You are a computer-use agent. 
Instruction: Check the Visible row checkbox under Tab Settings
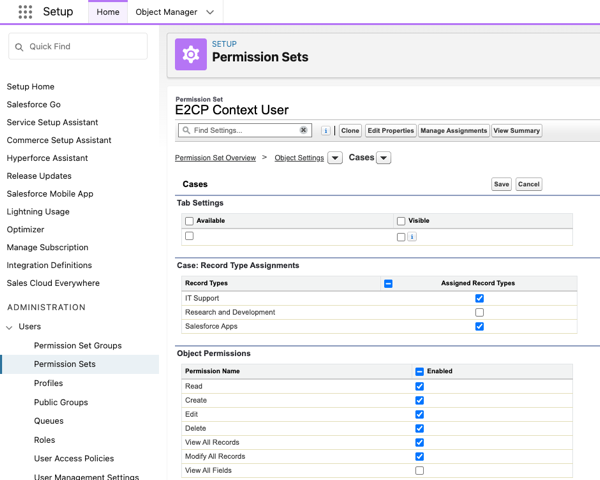[x=401, y=237]
